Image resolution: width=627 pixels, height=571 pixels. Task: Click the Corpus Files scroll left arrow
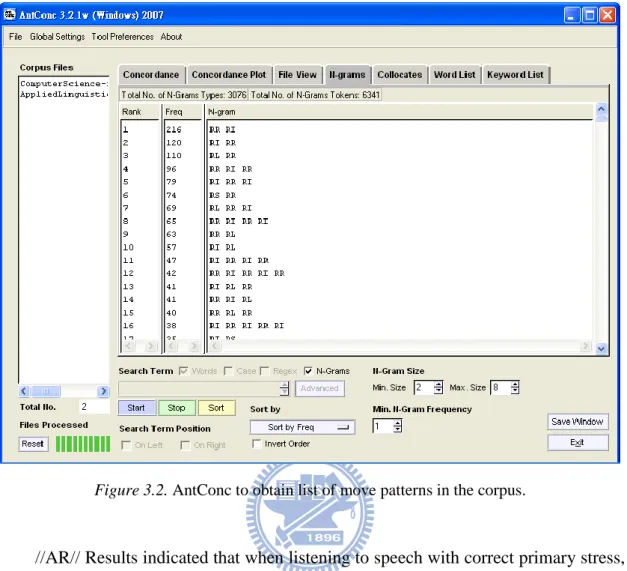pyautogui.click(x=24, y=391)
